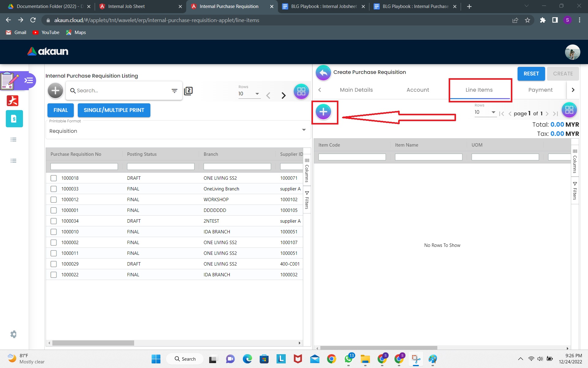
Task: Open the search filter options icon
Action: point(174,91)
